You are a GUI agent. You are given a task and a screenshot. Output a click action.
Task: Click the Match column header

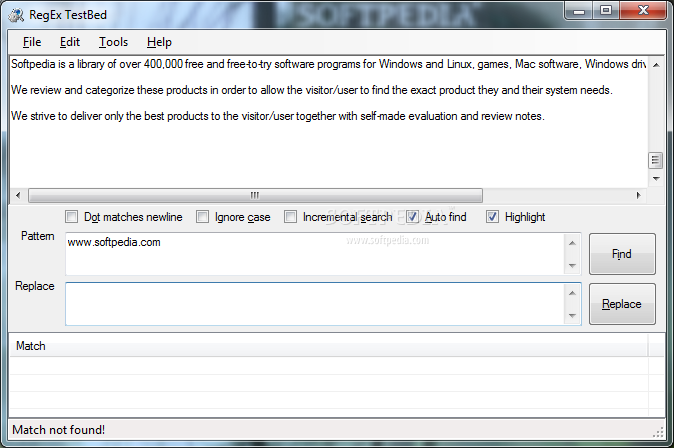pyautogui.click(x=328, y=346)
